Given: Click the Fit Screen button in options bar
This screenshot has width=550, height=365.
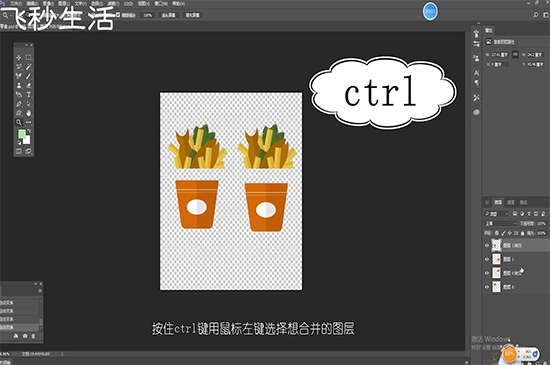Looking at the screenshot, I should [168, 15].
